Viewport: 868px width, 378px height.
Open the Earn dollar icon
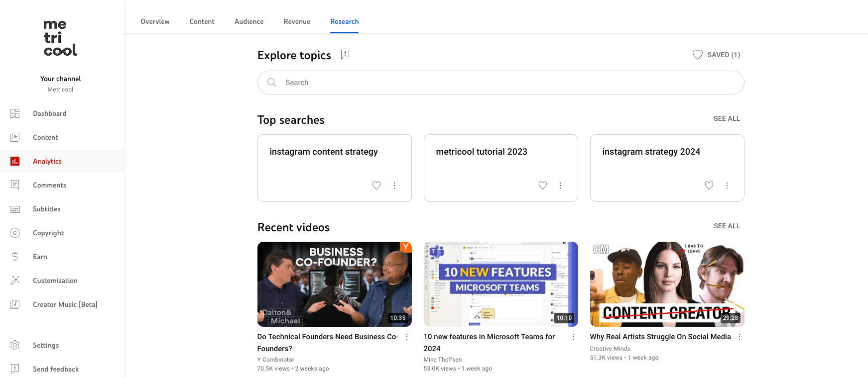[15, 257]
